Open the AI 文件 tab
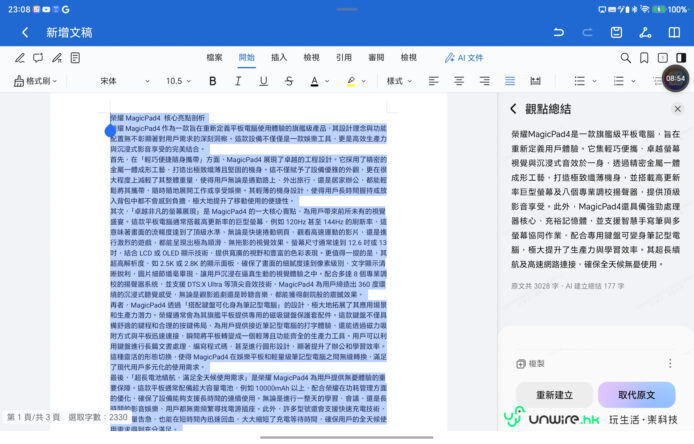Image resolution: width=694 pixels, height=444 pixels. tap(464, 58)
